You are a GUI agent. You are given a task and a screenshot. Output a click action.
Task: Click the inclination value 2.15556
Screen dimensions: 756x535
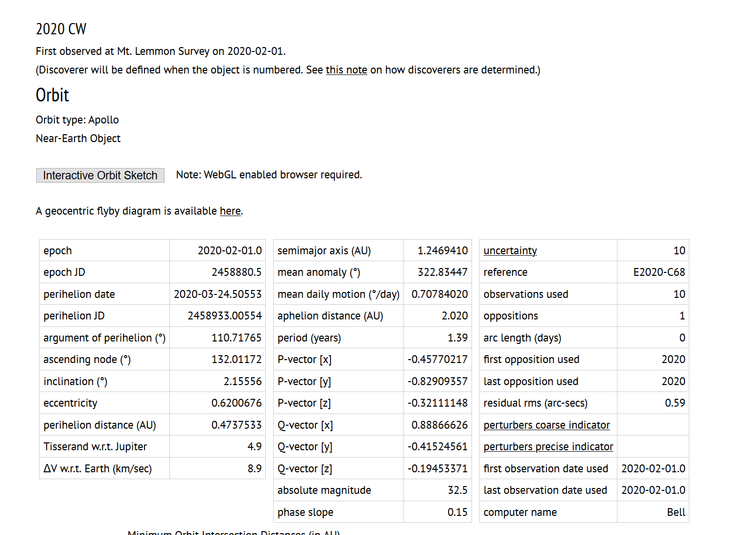(242, 382)
